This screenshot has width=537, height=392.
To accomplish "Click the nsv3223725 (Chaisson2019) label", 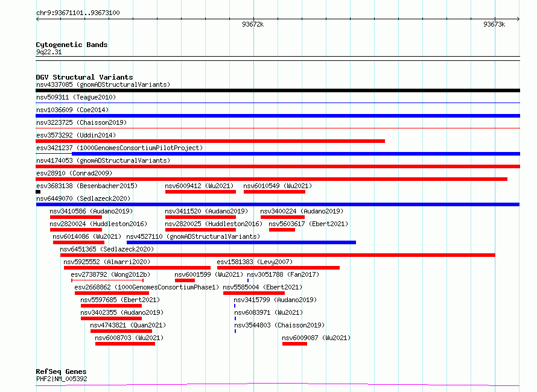I will [81, 122].
